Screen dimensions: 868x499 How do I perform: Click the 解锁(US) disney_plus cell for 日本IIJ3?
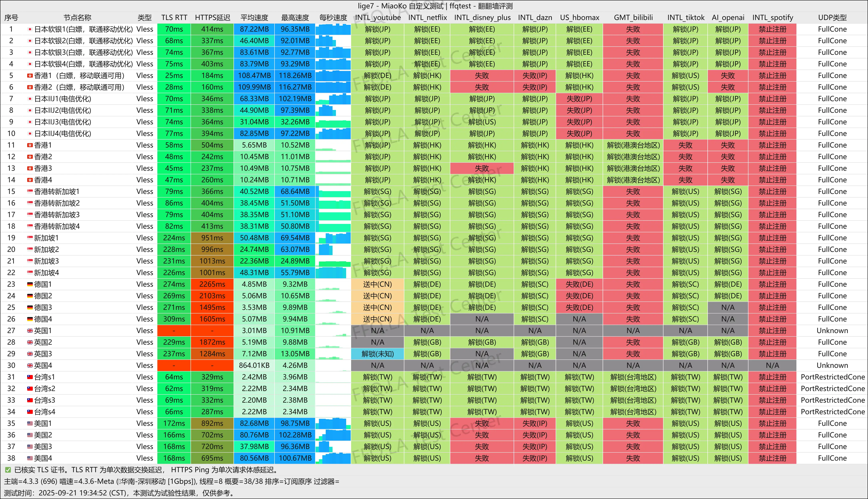coord(482,122)
